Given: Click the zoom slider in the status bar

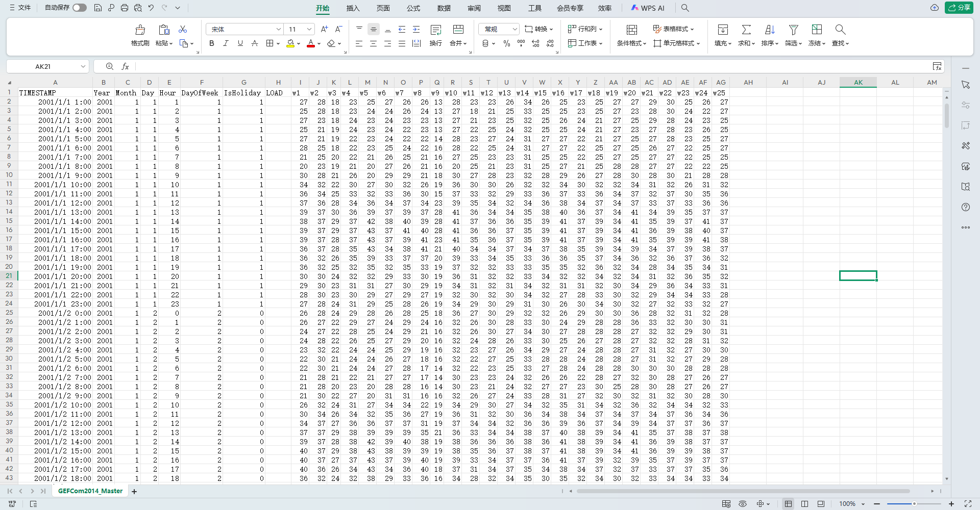Looking at the screenshot, I should 914,504.
